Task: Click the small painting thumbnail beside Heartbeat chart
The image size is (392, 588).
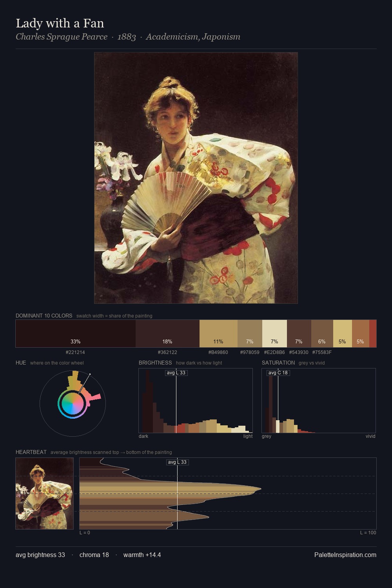Action: pos(45,494)
